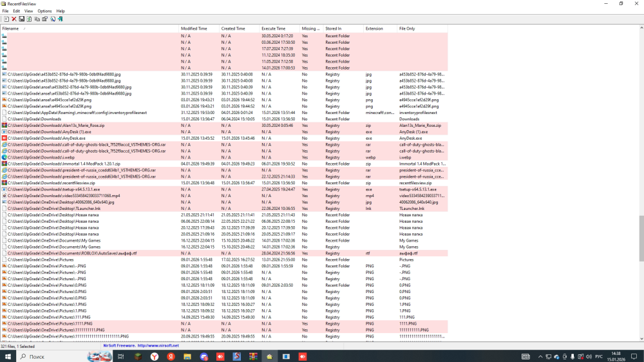Image resolution: width=644 pixels, height=362 pixels.
Task: Open the Options menu
Action: click(45, 11)
